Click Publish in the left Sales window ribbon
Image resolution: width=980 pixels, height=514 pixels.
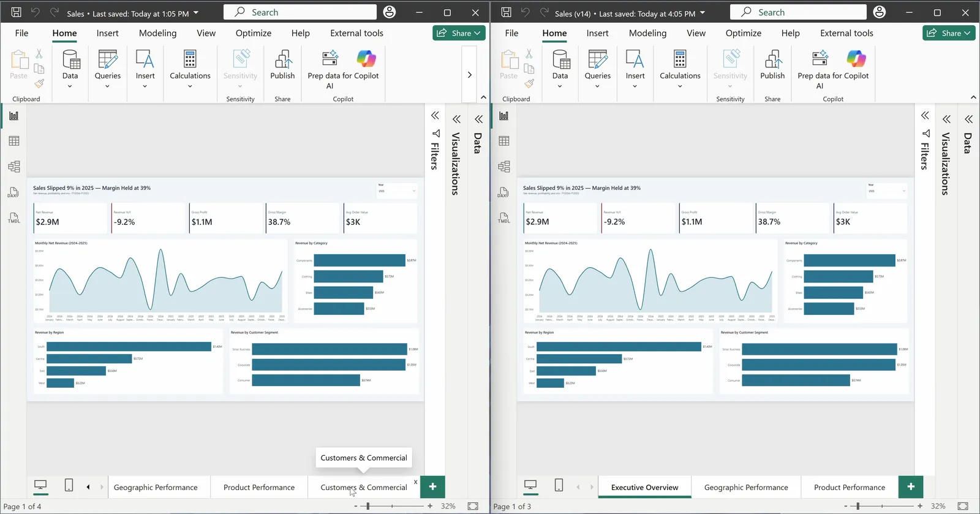pos(282,65)
